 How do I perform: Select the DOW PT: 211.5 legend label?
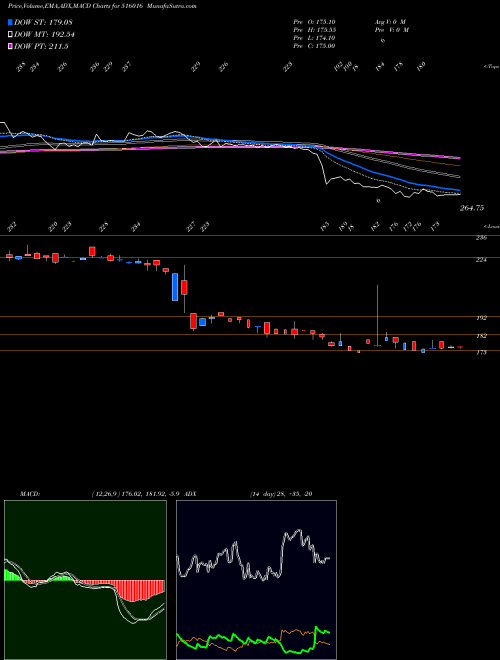pos(41,47)
